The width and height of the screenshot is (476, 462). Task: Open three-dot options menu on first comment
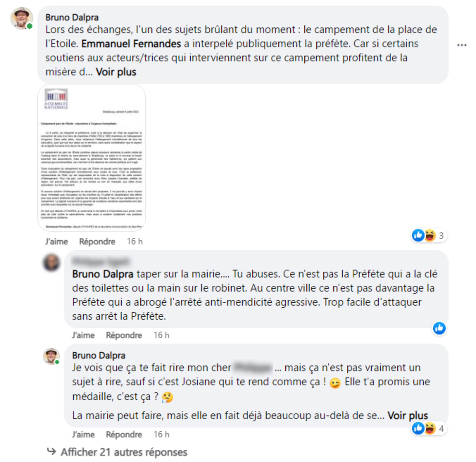pos(462,45)
